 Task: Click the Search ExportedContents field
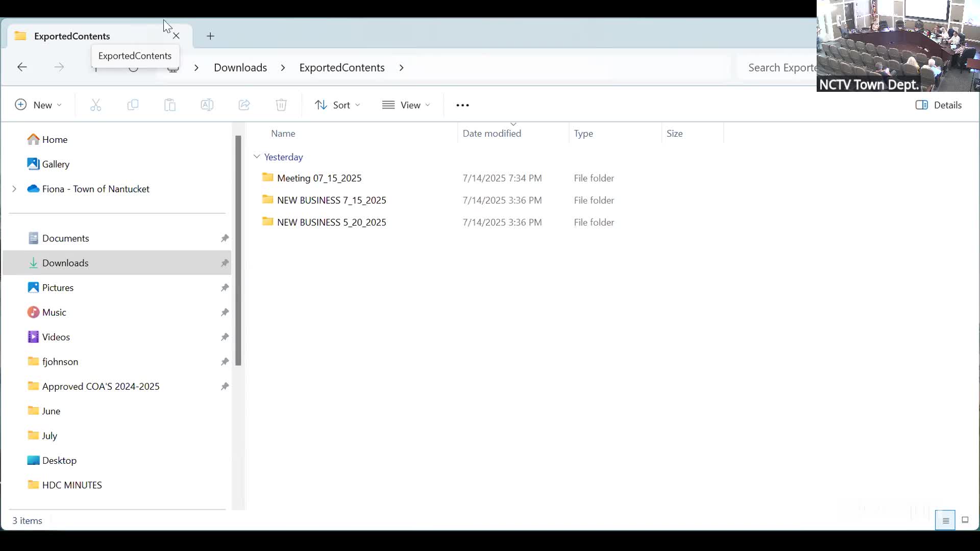pyautogui.click(x=777, y=67)
